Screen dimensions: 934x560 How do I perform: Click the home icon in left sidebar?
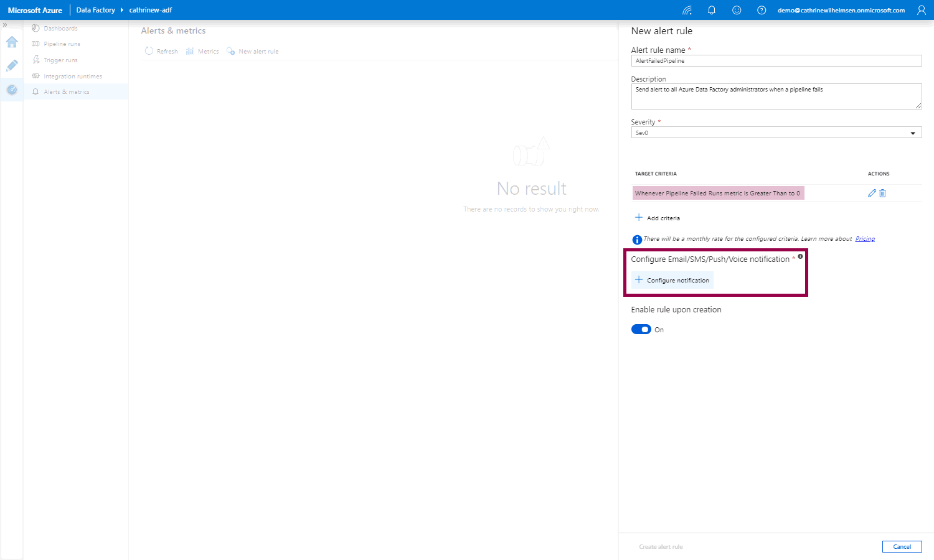[12, 42]
